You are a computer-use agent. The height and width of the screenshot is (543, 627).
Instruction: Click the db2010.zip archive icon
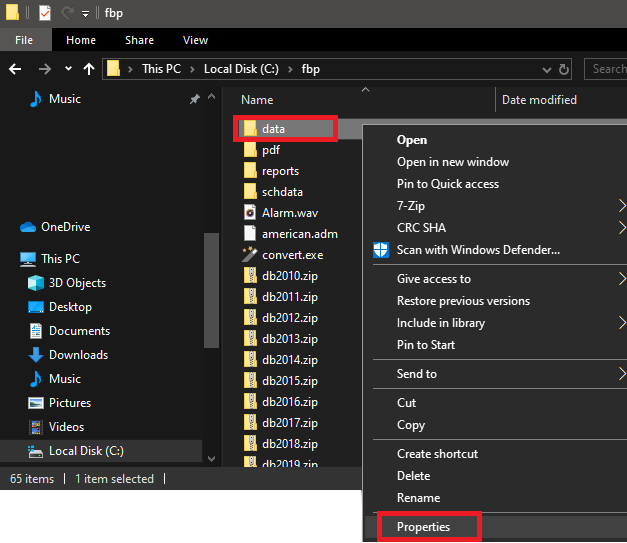251,275
